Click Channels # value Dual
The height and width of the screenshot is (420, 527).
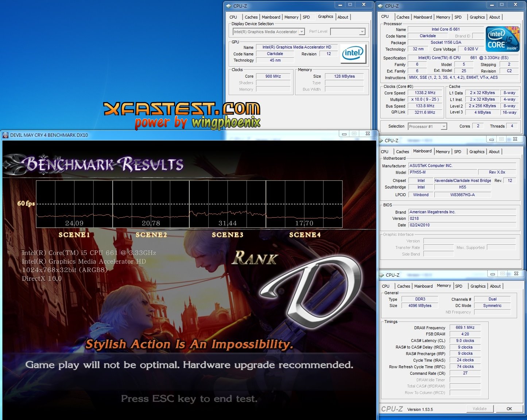tap(492, 299)
